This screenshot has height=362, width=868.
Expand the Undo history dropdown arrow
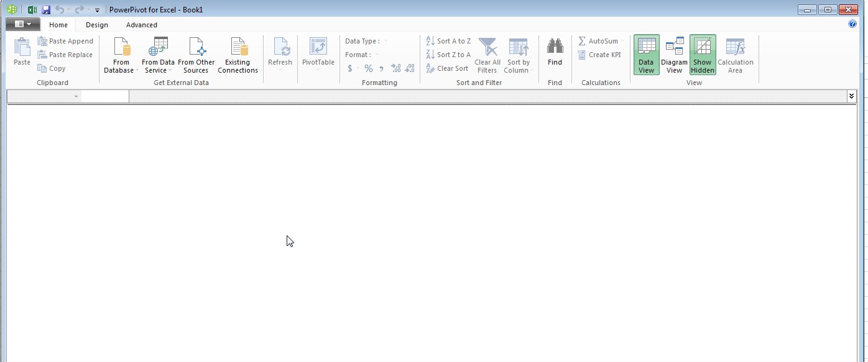point(68,10)
